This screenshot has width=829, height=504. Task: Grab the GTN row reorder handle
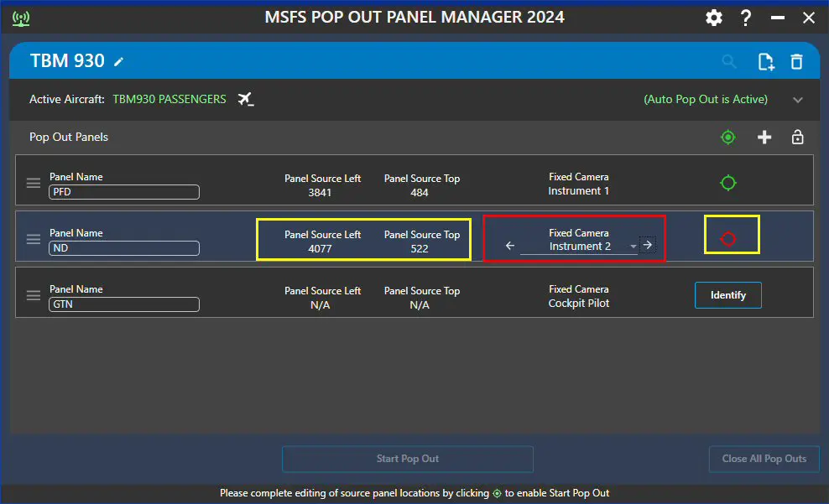tap(34, 295)
